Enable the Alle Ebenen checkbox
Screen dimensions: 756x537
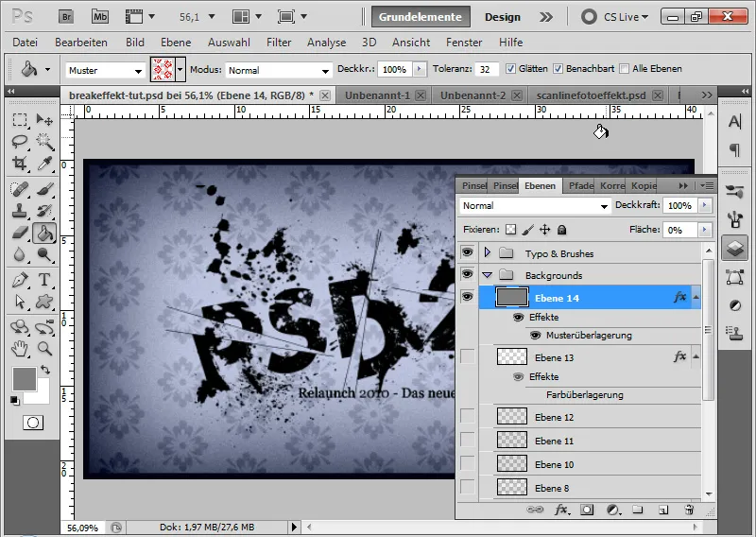(x=624, y=69)
